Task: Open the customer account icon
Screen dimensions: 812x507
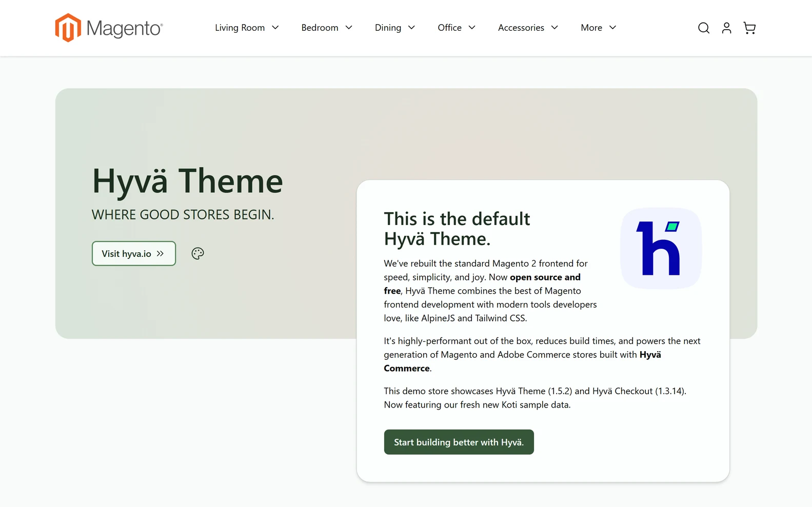Action: coord(726,28)
